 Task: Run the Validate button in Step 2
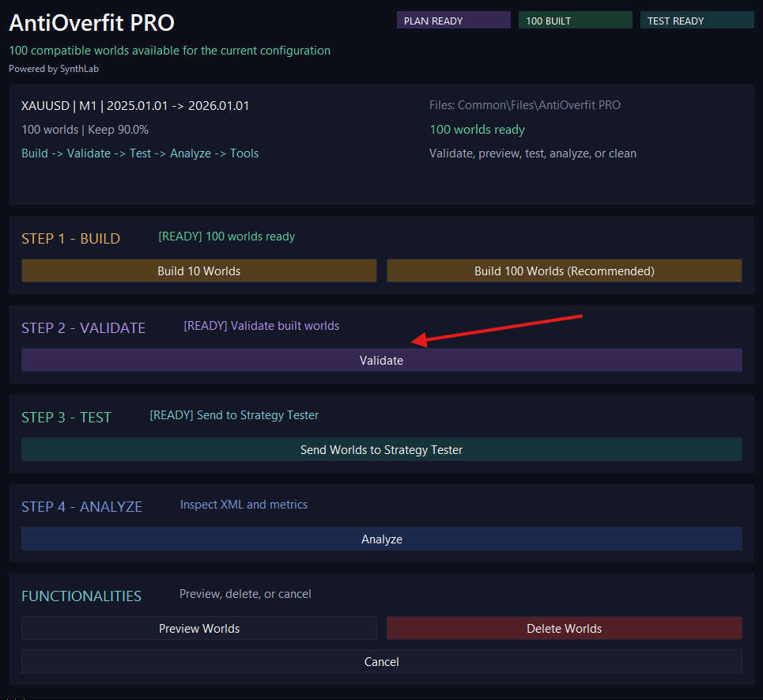pyautogui.click(x=381, y=360)
